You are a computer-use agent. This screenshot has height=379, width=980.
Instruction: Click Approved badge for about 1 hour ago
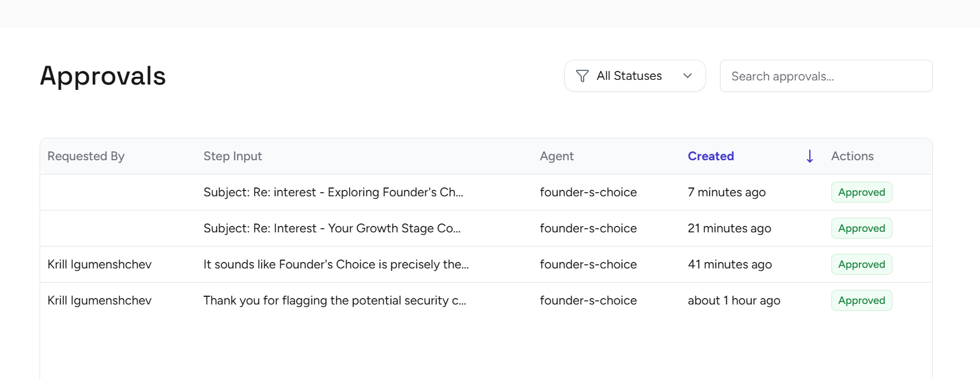tap(861, 300)
